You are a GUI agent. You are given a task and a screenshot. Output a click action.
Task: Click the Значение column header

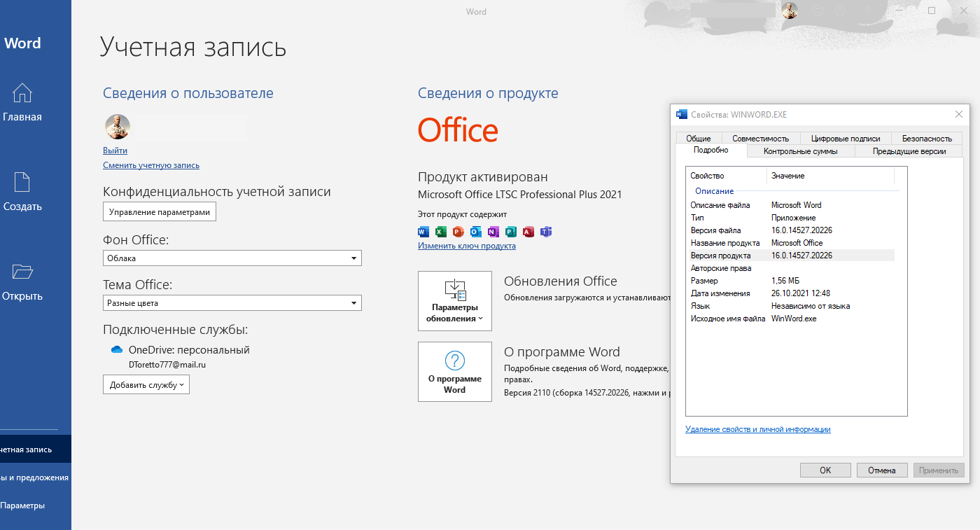pyautogui.click(x=831, y=176)
